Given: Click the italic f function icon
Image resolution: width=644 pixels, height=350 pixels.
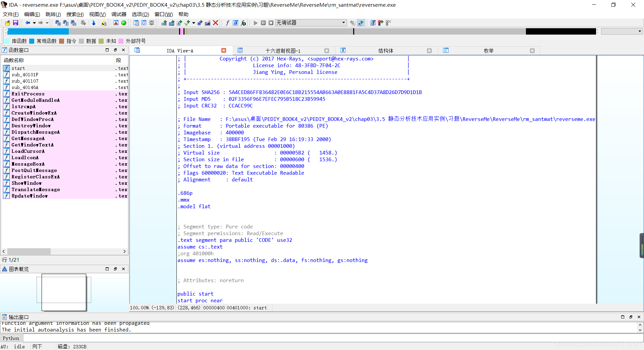Looking at the screenshot, I should click(227, 23).
